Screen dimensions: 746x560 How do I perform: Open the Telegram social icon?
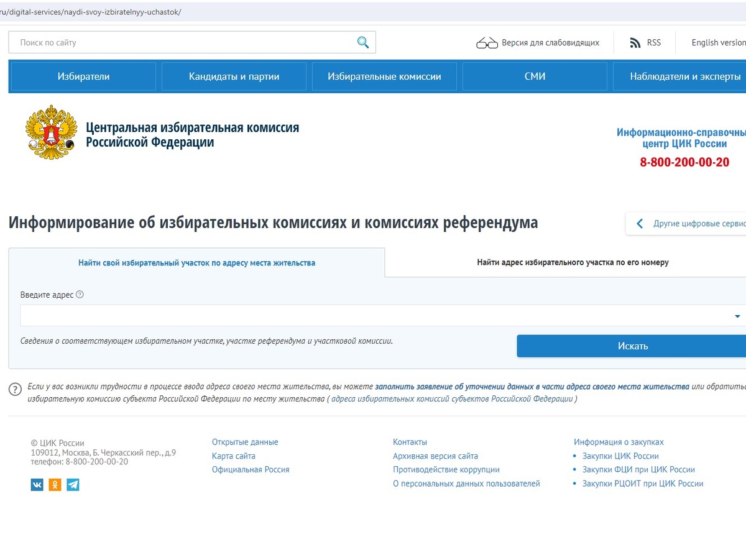coord(73,485)
